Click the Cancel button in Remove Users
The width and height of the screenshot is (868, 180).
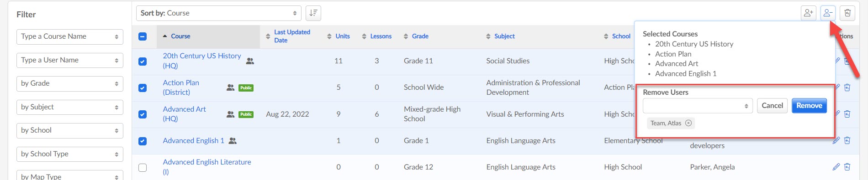(772, 106)
